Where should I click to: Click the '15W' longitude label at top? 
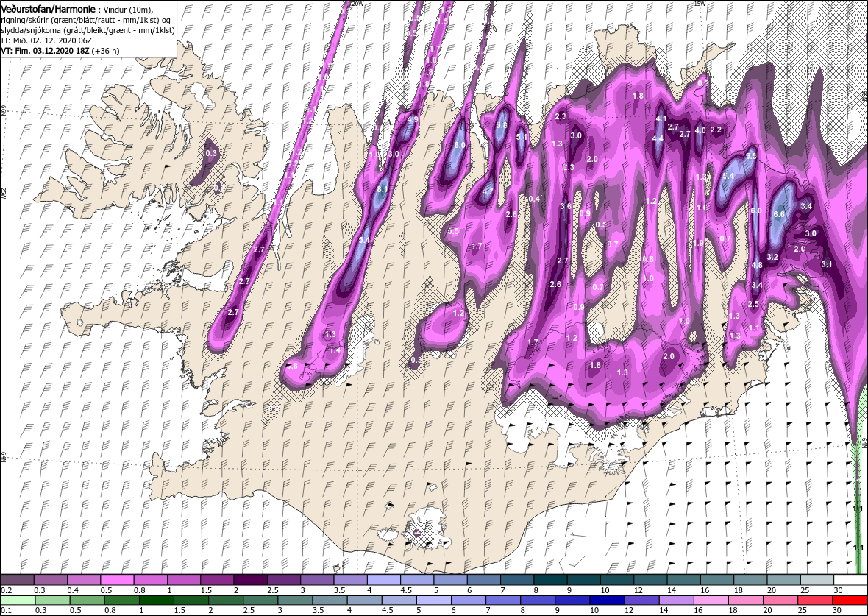700,4
